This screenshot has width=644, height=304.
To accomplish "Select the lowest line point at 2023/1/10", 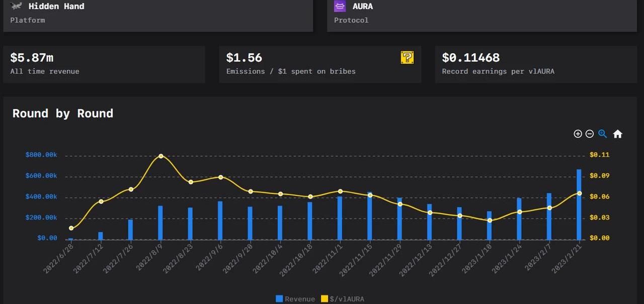I will click(490, 220).
